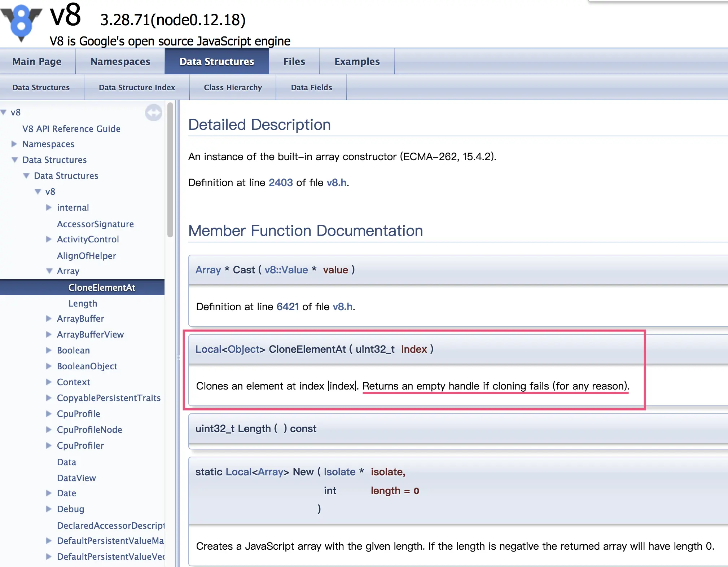Switch to the Files tab
Viewport: 728px width, 567px height.
point(294,62)
